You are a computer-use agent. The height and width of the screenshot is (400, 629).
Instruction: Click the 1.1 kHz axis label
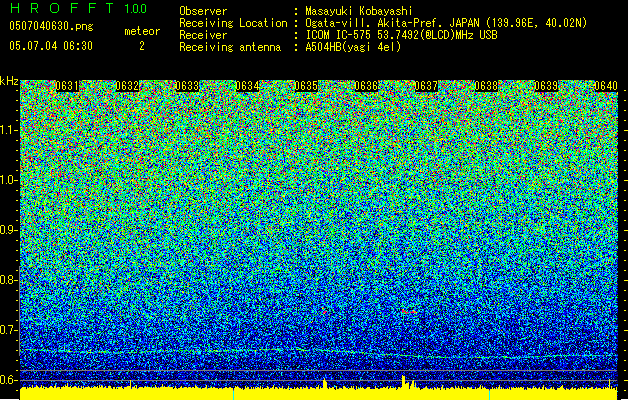[9, 130]
